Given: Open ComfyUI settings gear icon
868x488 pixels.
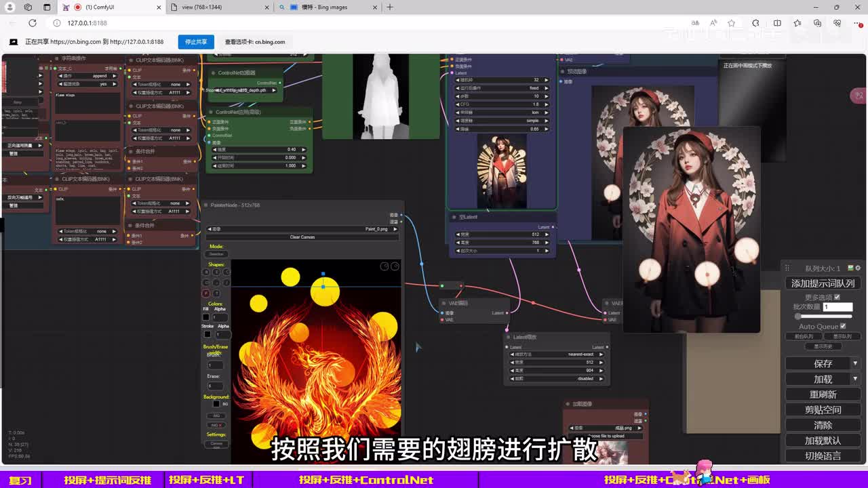Looking at the screenshot, I should coord(858,268).
